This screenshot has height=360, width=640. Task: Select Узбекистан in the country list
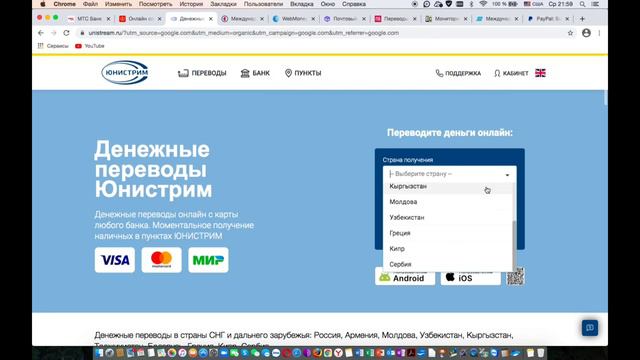pos(447,217)
